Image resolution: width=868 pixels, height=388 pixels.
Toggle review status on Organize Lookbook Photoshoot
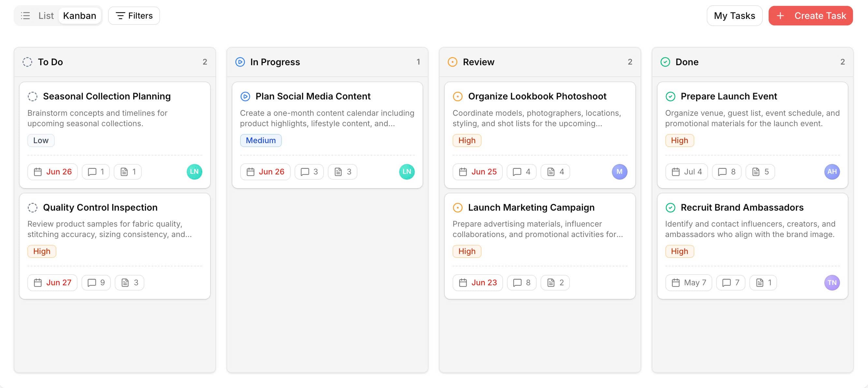click(x=457, y=97)
